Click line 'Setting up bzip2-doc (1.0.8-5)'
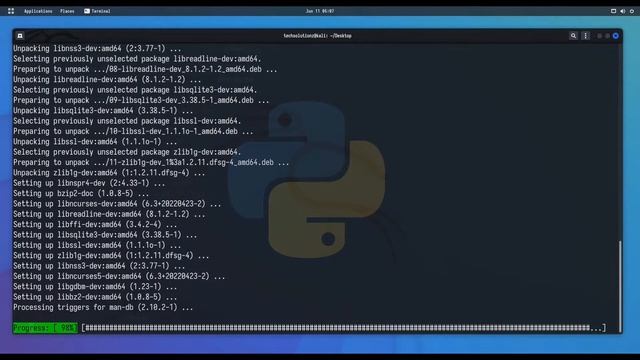The image size is (640, 360). tap(81, 193)
